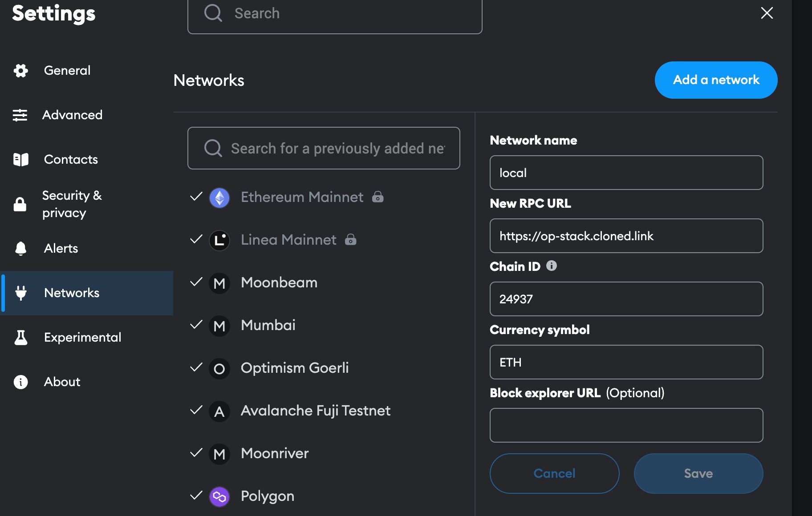Image resolution: width=812 pixels, height=516 pixels.
Task: Focus the previously added network search field
Action: point(324,148)
